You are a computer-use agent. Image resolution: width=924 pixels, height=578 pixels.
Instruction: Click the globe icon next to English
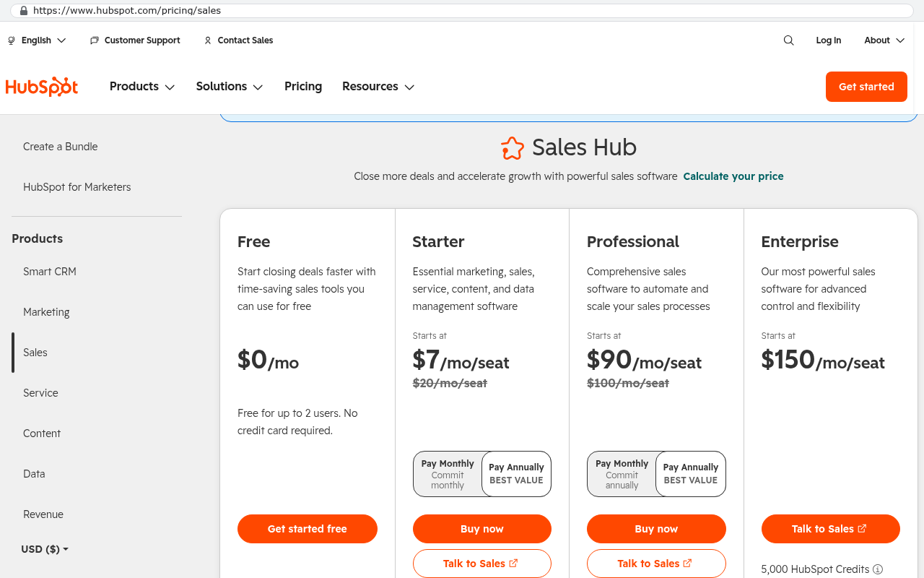pos(12,40)
